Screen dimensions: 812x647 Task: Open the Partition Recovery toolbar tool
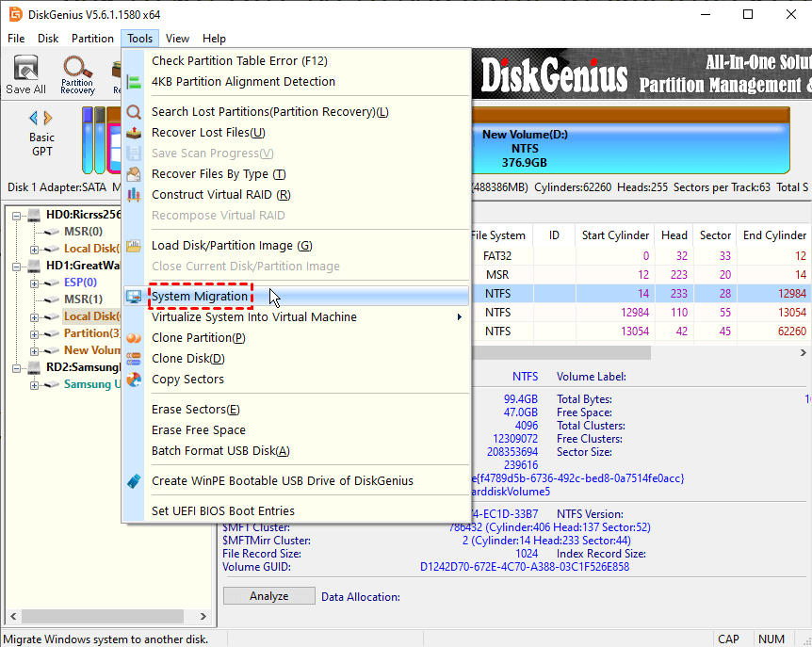77,74
